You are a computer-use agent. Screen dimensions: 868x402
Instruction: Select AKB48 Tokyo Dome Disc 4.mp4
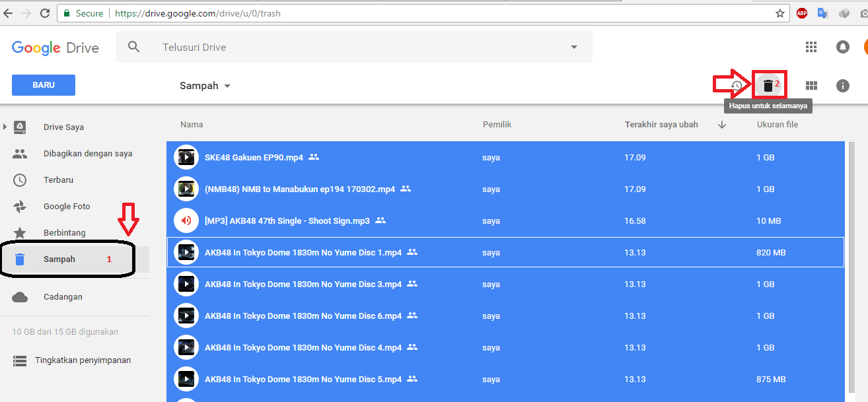(x=506, y=347)
